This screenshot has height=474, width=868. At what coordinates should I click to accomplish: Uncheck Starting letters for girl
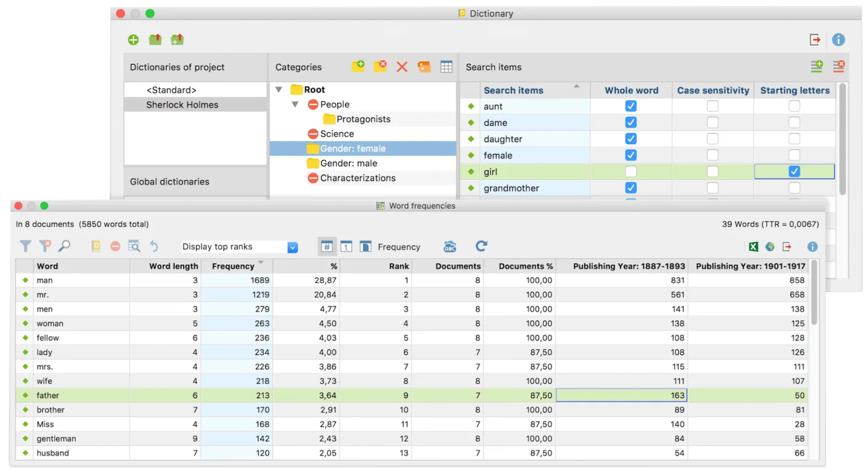tap(795, 171)
